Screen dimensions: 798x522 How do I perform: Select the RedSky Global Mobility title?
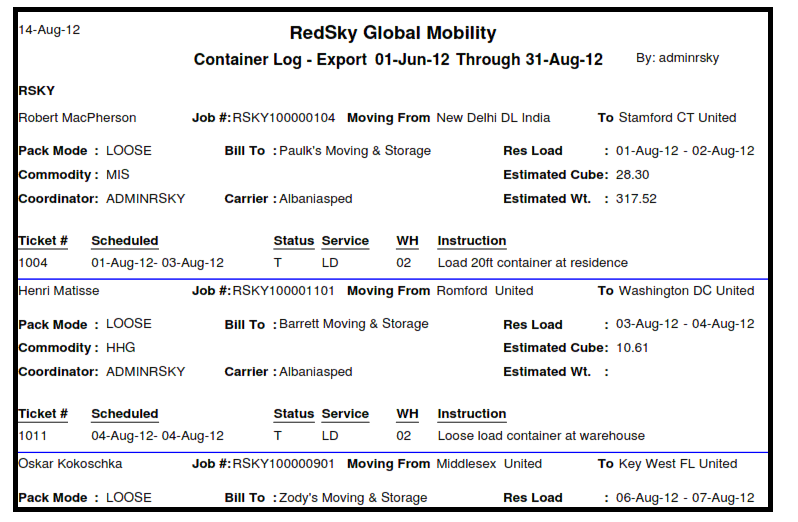point(393,33)
